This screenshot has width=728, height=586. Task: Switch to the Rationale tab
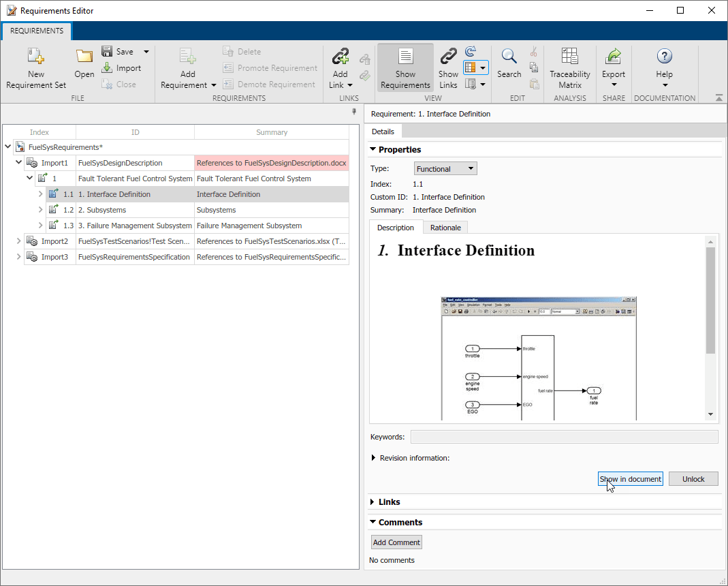[x=445, y=228]
